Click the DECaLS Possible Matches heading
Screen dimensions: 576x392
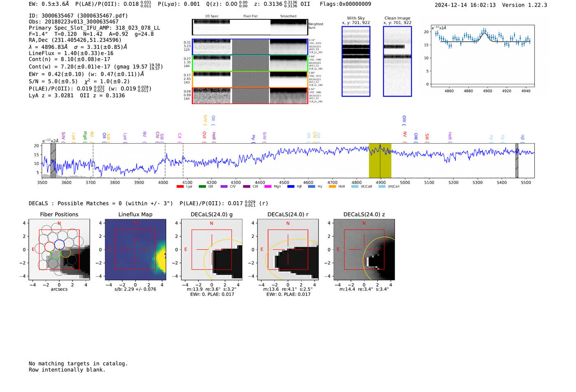101,203
